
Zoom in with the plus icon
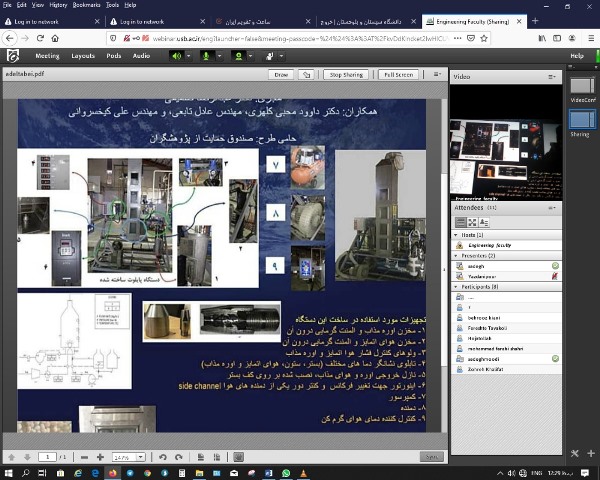(100, 457)
